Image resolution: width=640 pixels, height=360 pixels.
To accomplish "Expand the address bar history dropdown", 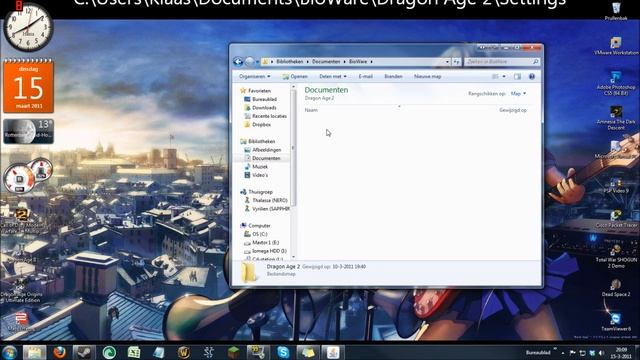I will 447,62.
